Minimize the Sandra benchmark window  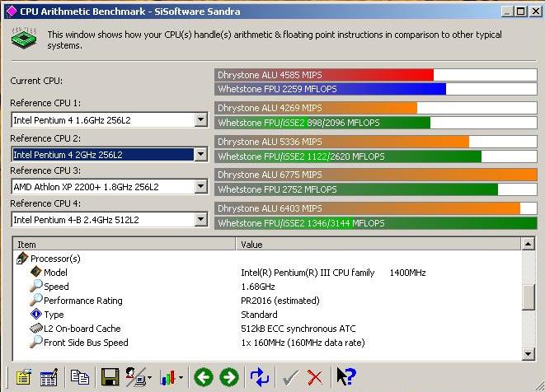coord(507,12)
